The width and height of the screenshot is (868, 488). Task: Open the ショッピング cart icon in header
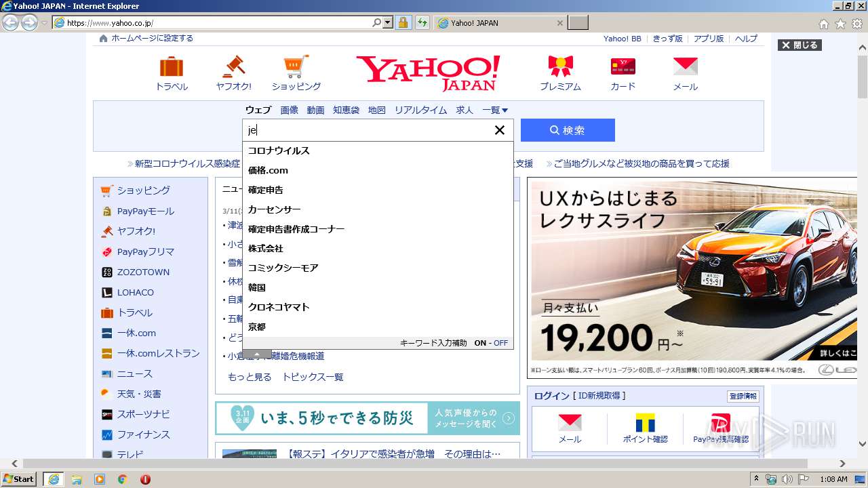pyautogui.click(x=296, y=66)
